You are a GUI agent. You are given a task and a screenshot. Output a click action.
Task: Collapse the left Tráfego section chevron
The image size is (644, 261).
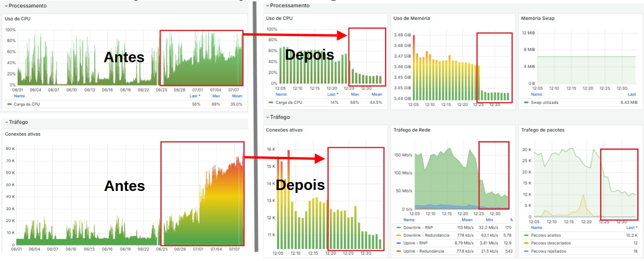click(x=6, y=122)
